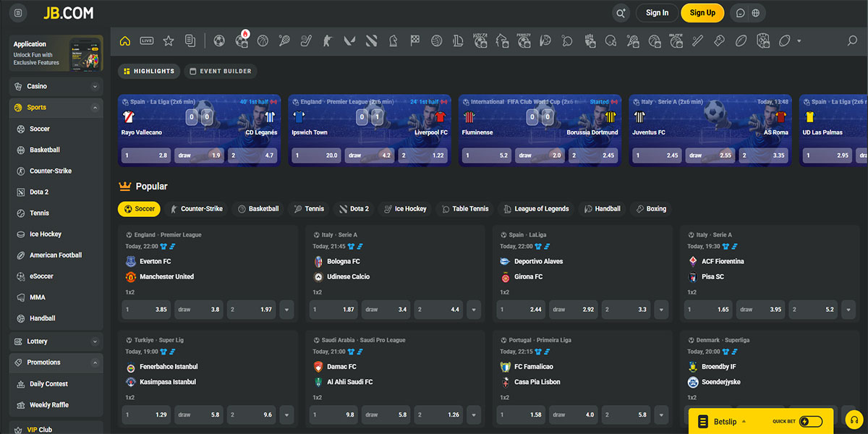Toggle the Quick Bet switch
Viewport: 868px width, 434px height.
tap(810, 421)
